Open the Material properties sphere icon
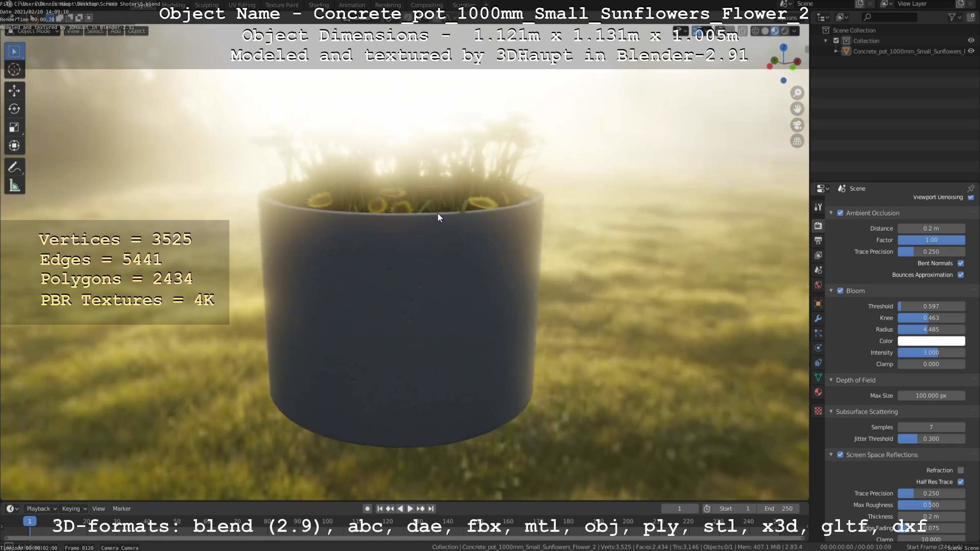Image resolution: width=980 pixels, height=551 pixels. 818,392
